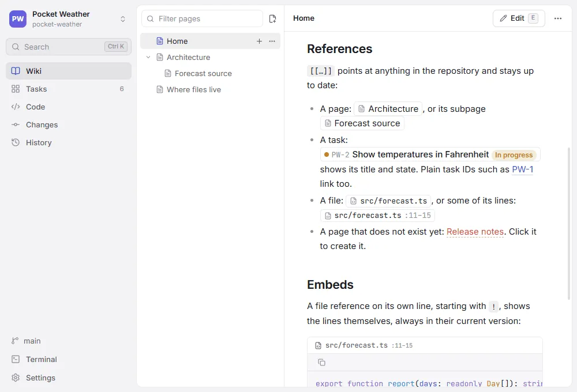This screenshot has width=577, height=392.
Task: Click the Tasks grid icon
Action: (16, 89)
